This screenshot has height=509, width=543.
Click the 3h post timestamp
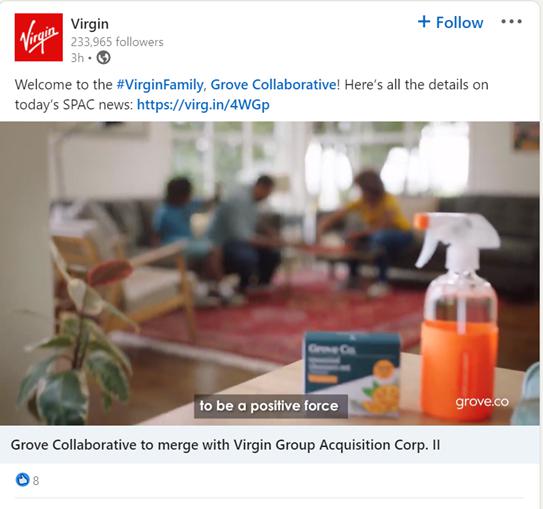tap(77, 58)
